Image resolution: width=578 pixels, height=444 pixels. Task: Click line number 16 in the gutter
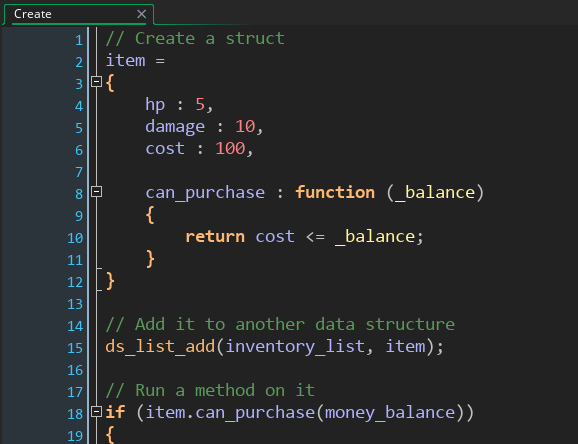(75, 370)
